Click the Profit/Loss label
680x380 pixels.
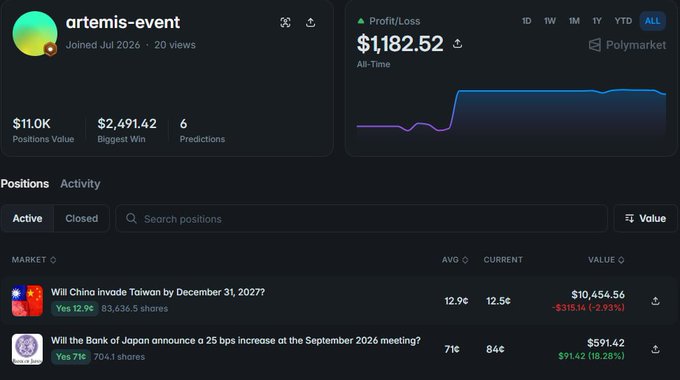pyautogui.click(x=394, y=21)
